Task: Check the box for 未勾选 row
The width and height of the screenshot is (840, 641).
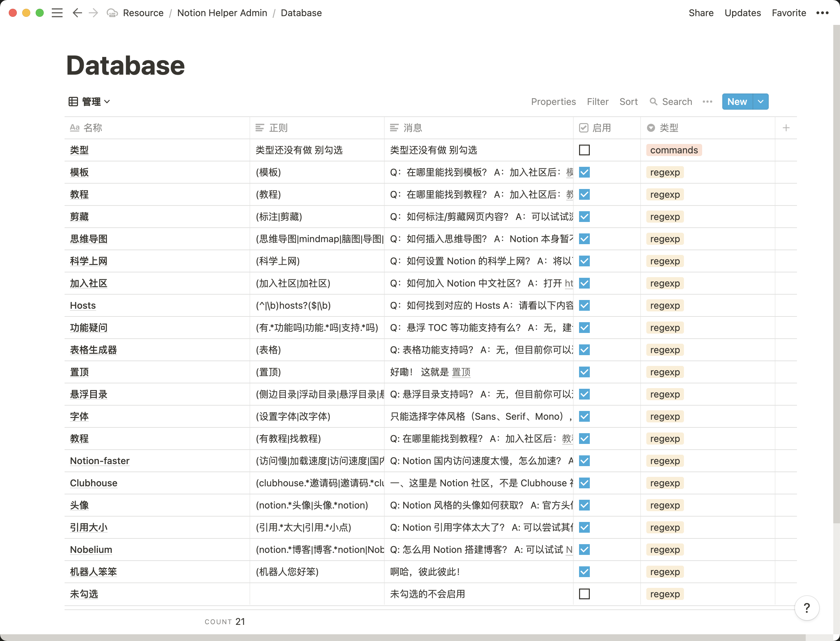Action: click(x=584, y=594)
